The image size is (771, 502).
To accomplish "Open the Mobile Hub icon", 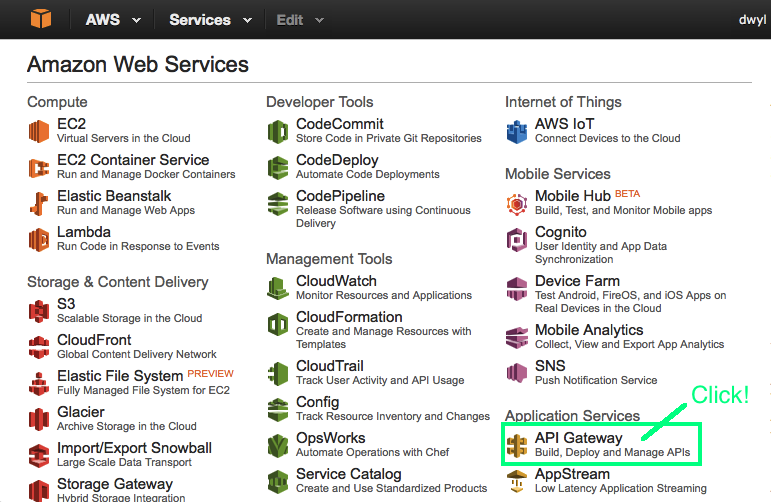I will (x=517, y=204).
